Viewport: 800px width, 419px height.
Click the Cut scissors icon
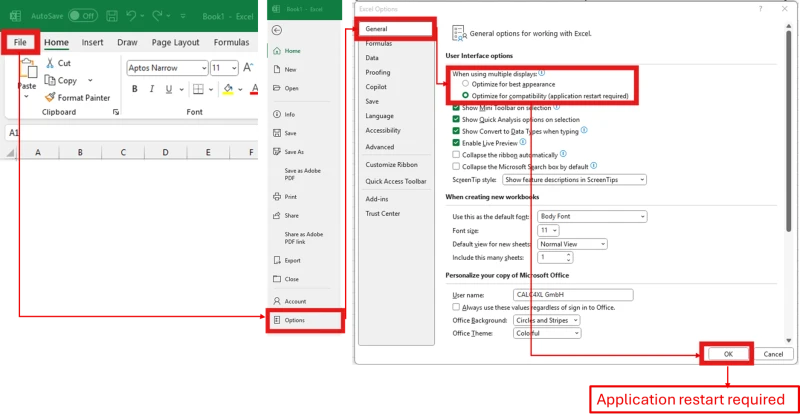[x=50, y=63]
